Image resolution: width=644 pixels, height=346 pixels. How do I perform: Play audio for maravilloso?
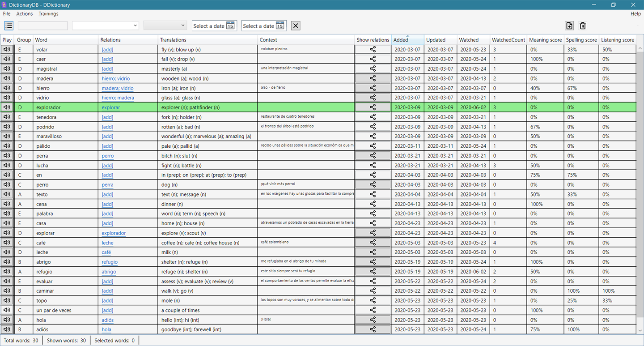pos(7,136)
